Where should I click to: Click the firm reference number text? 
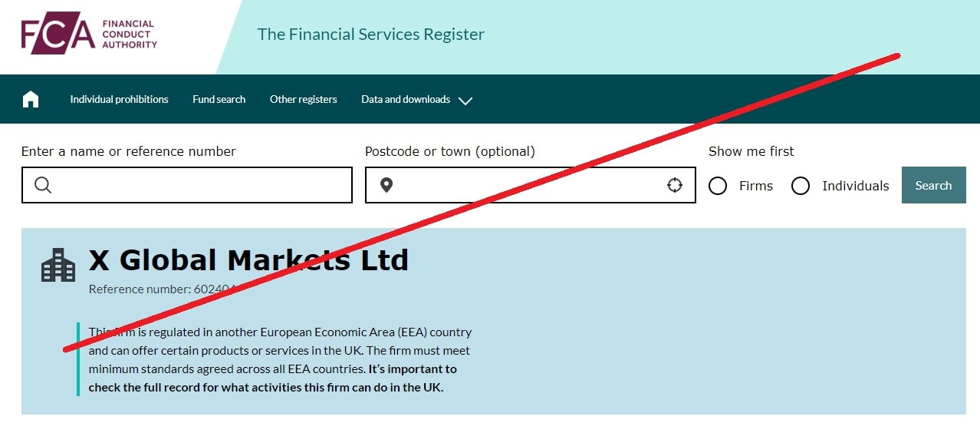pos(165,289)
